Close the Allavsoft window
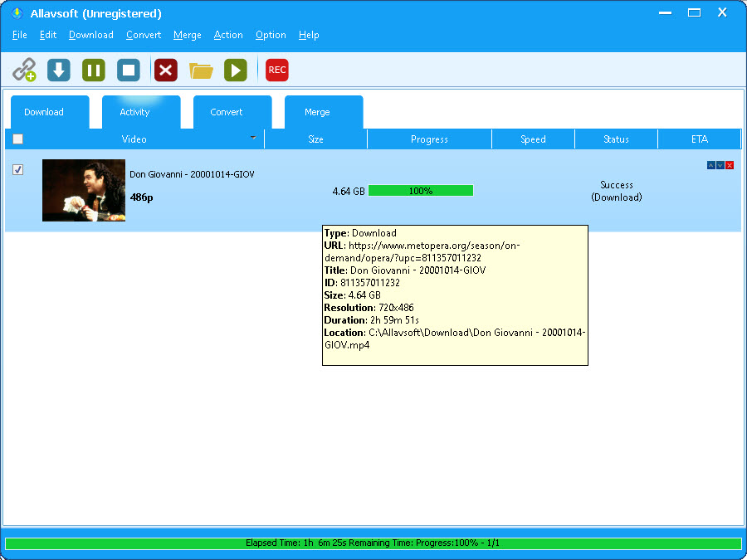This screenshot has width=747, height=560. (x=722, y=12)
